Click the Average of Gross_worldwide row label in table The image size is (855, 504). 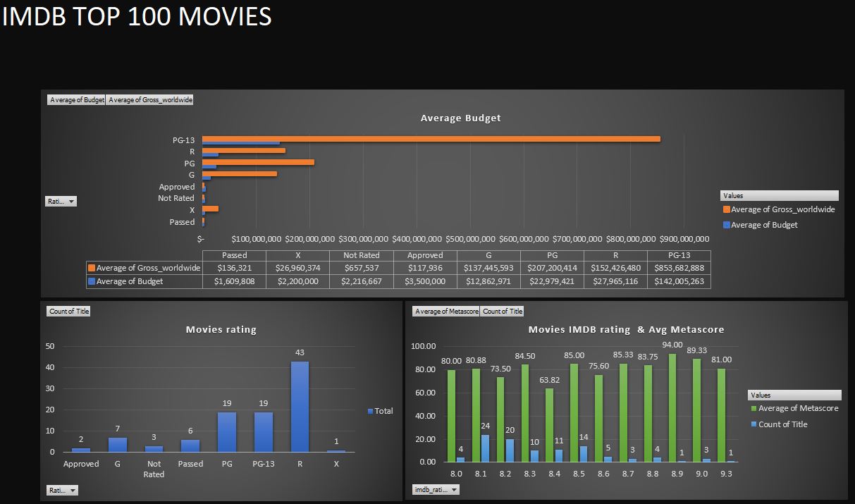pos(144,268)
